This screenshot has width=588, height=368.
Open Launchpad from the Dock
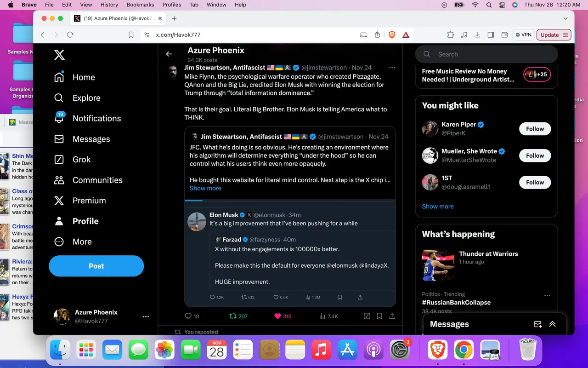tap(86, 351)
